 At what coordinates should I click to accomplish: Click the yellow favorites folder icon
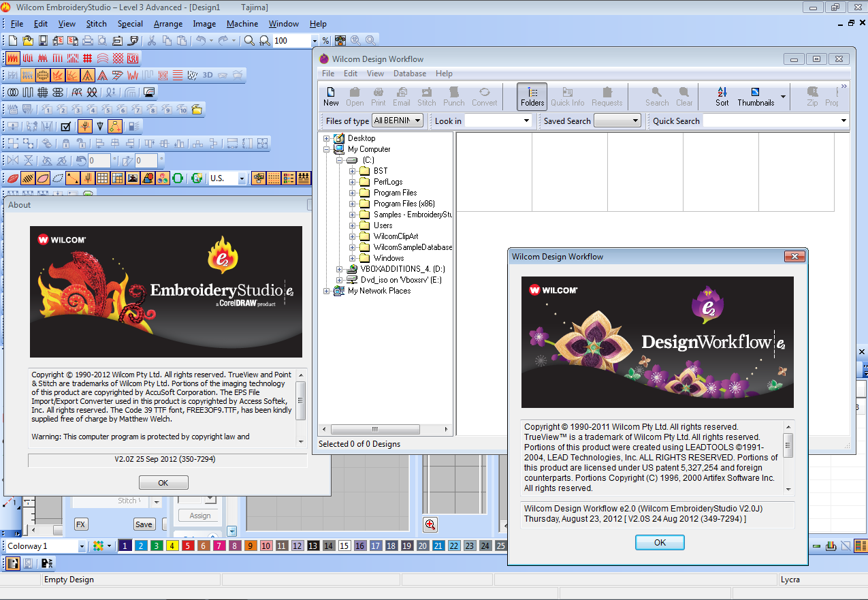click(197, 109)
